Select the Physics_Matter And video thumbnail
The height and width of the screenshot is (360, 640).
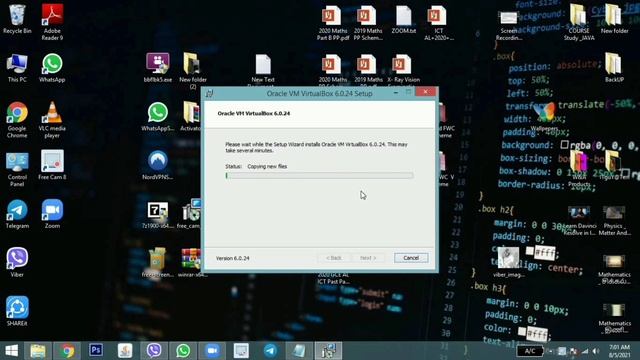click(x=614, y=221)
